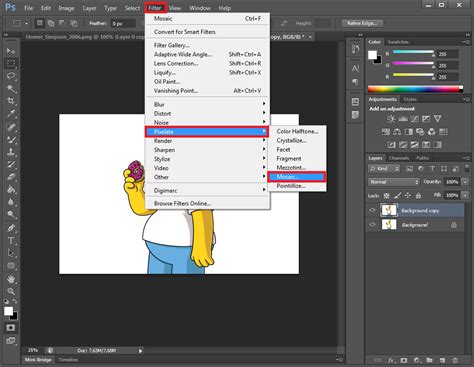Viewport: 474px width, 367px height.
Task: Open the layer Kind filter dropdown
Action: coord(384,169)
